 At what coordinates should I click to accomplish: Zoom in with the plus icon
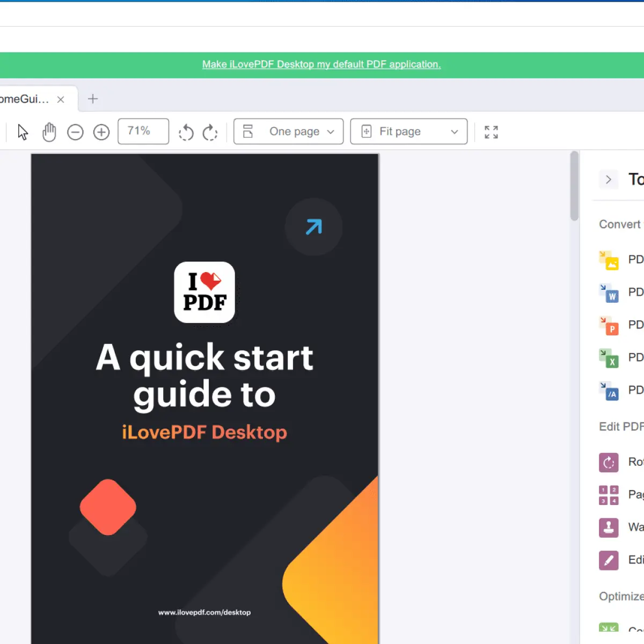101,132
